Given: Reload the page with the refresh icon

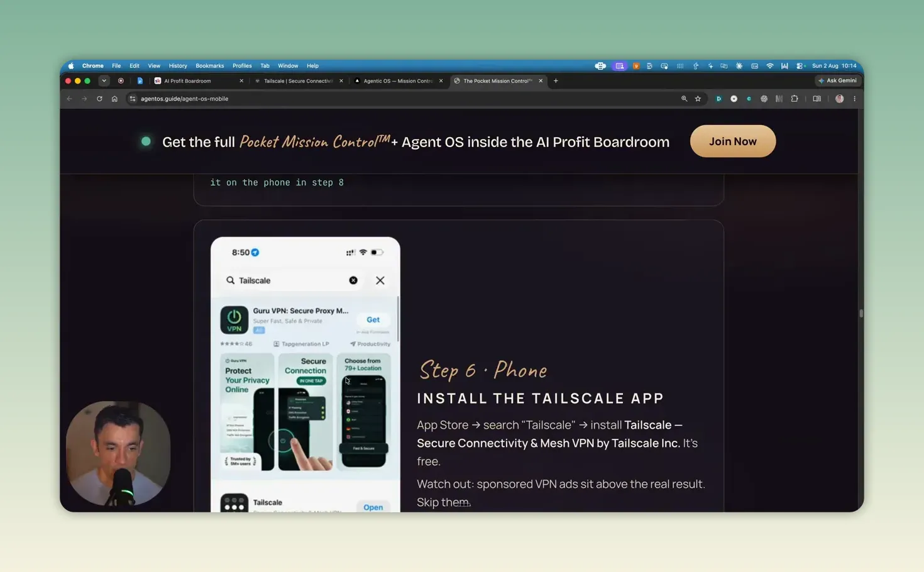Looking at the screenshot, I should tap(99, 99).
